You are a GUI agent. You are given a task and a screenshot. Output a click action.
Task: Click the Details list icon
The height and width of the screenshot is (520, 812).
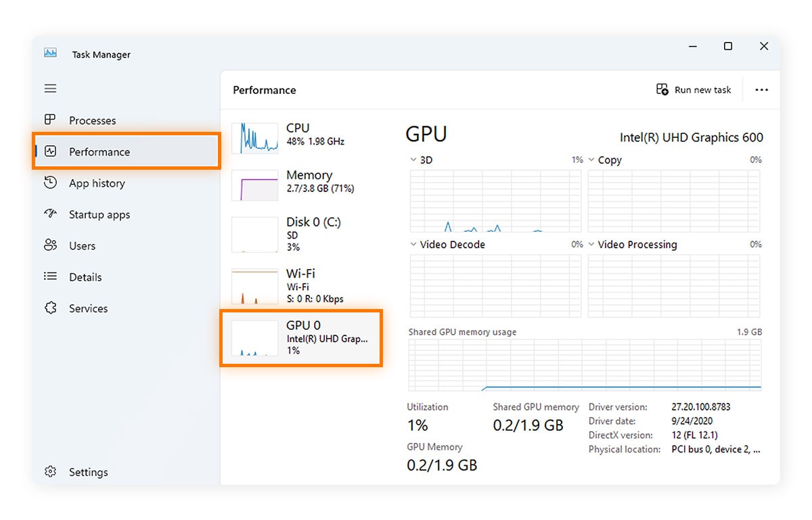(x=50, y=277)
